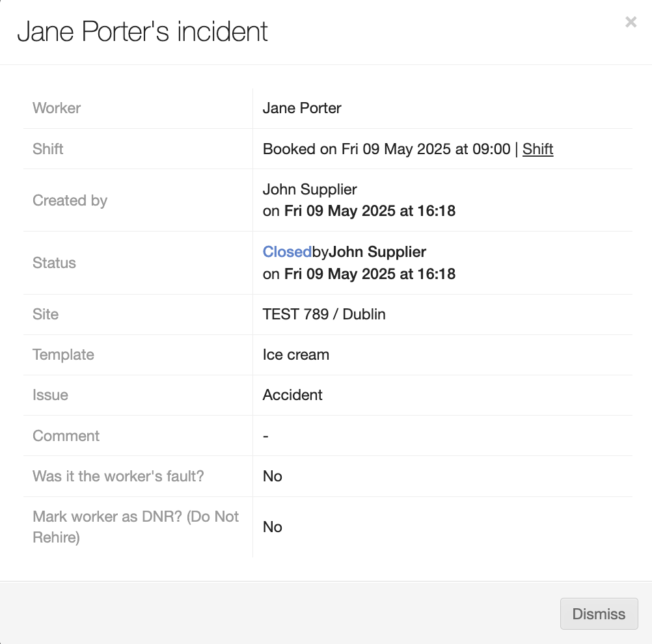Click the Template field label

coord(63,355)
